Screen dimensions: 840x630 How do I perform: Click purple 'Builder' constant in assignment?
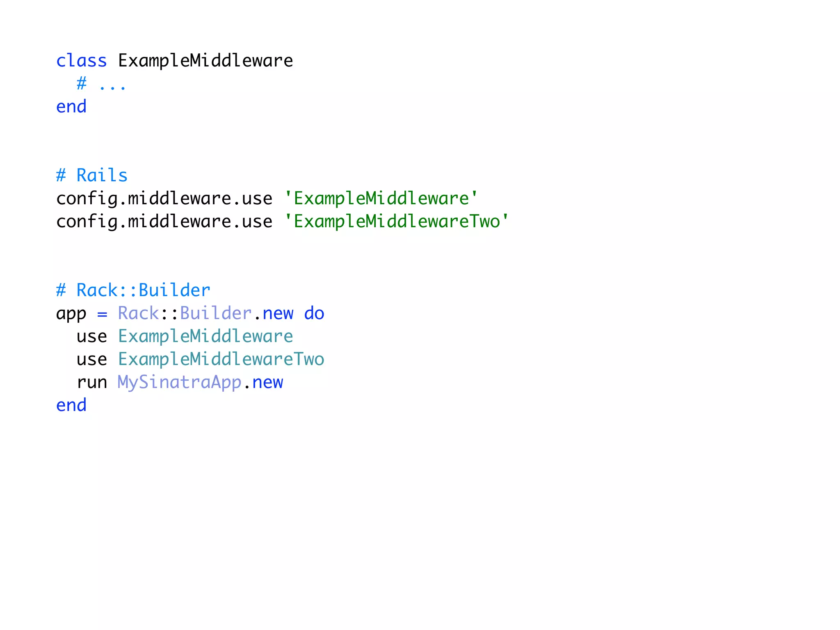(216, 313)
